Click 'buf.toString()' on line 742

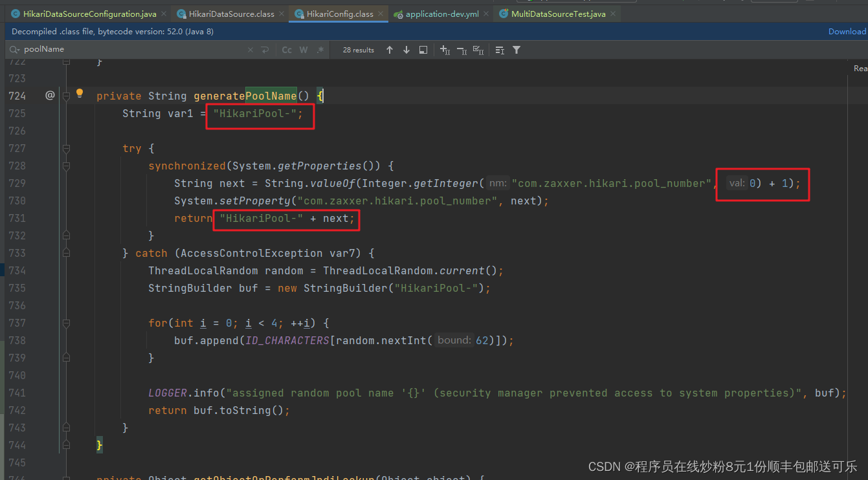pyautogui.click(x=238, y=410)
